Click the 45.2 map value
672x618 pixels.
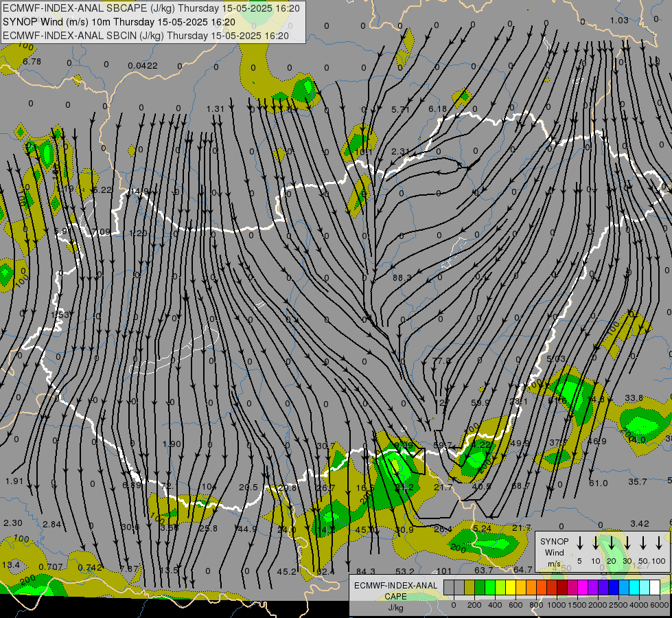click(286, 571)
